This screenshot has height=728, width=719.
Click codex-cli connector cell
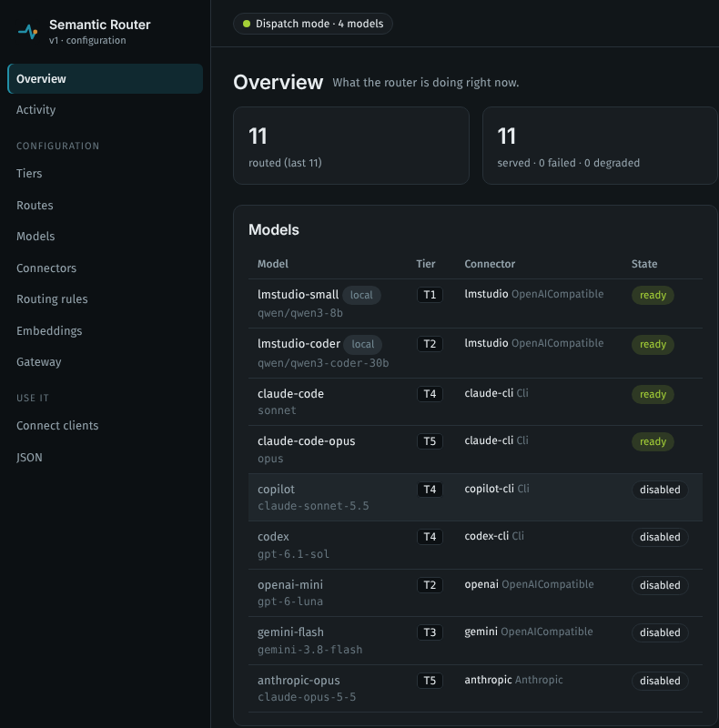tap(494, 536)
